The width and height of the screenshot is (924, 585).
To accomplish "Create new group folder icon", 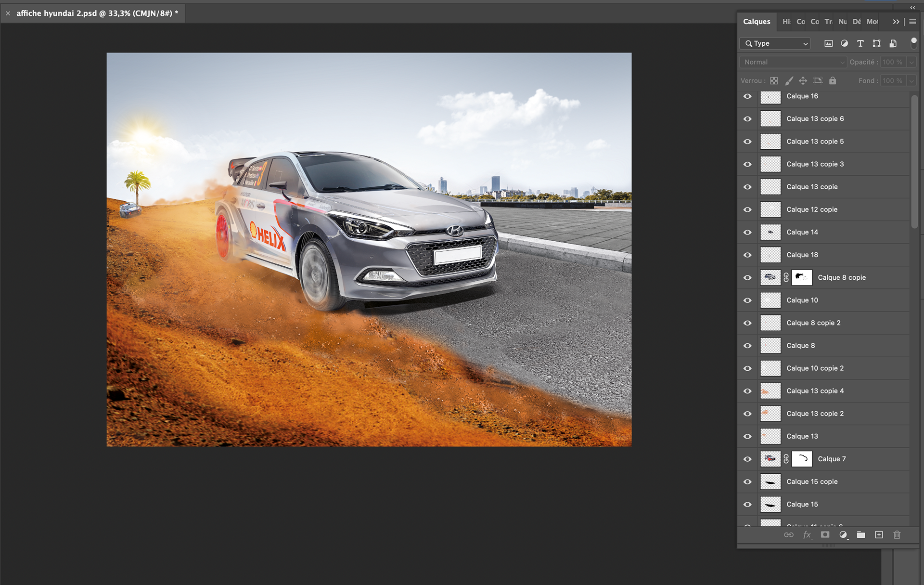I will (x=861, y=535).
